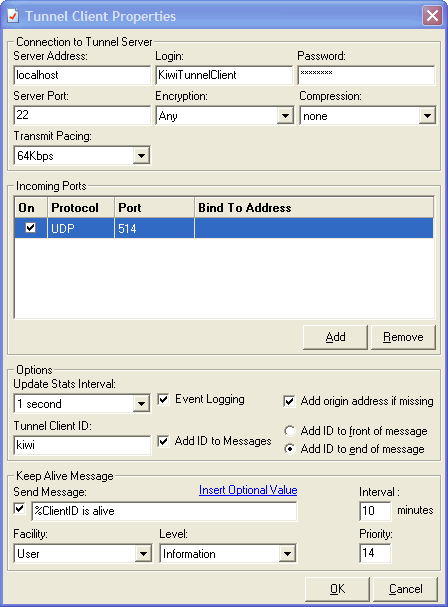Remove the selected incoming port
Screen dimensions: 448x607
pyautogui.click(x=403, y=337)
